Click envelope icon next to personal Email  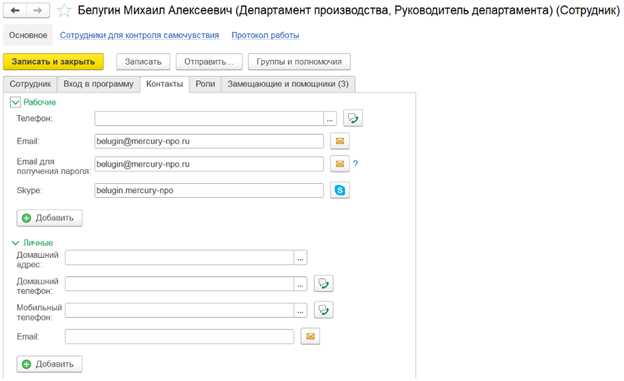(310, 337)
